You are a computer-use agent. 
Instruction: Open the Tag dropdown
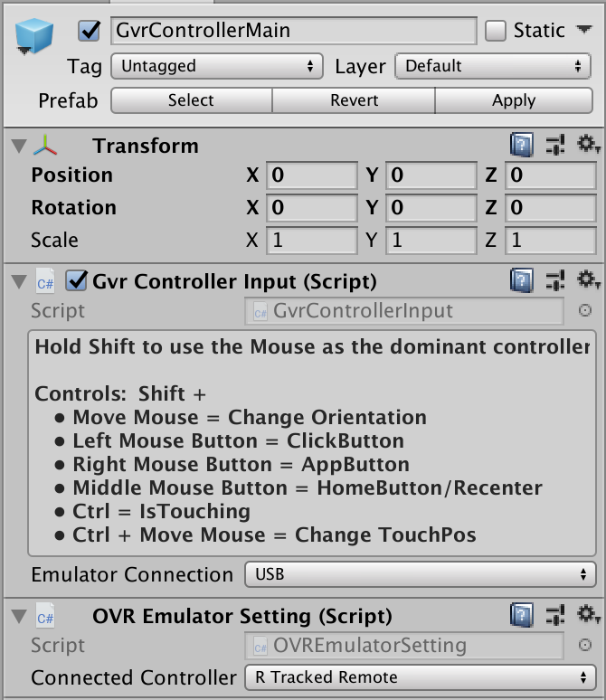pyautogui.click(x=217, y=66)
